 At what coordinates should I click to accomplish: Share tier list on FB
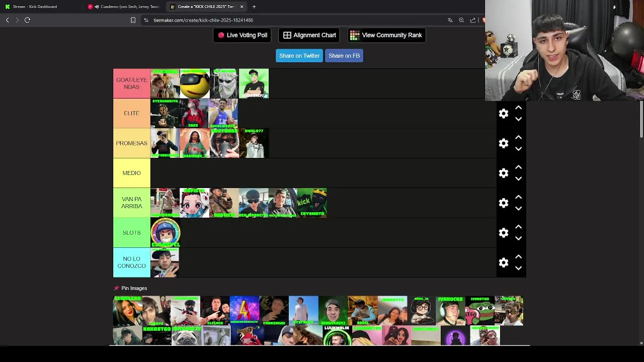pos(344,56)
